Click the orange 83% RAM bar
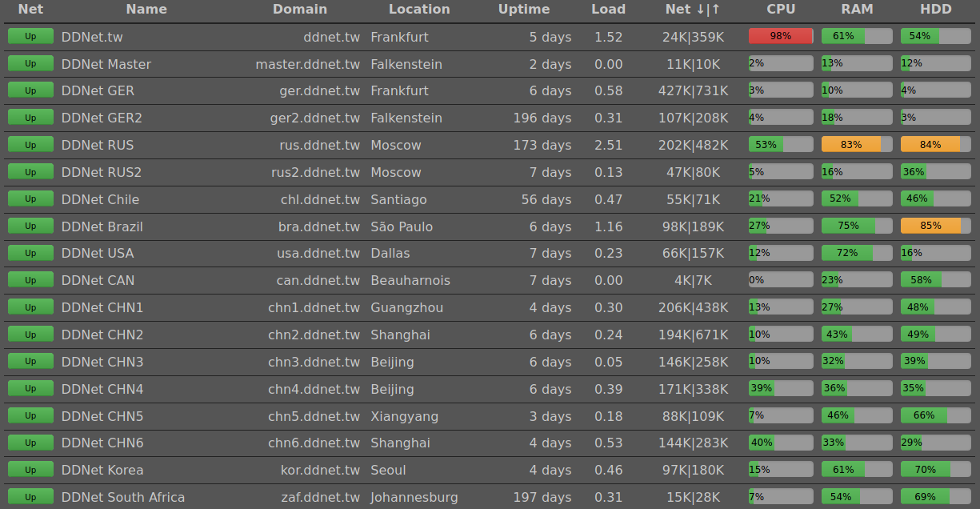The image size is (980, 509). 856,145
